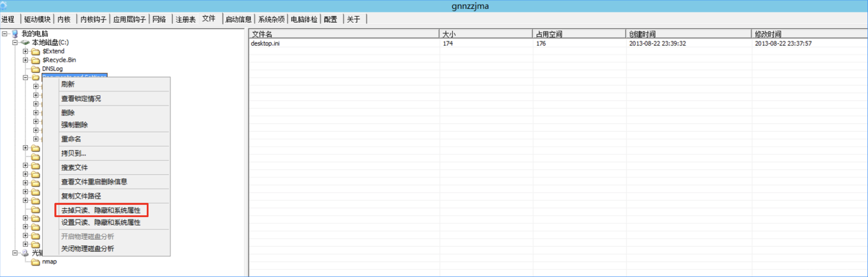868x277 pixels.
Task: Select the 我的电脑 tree label
Action: tap(35, 34)
